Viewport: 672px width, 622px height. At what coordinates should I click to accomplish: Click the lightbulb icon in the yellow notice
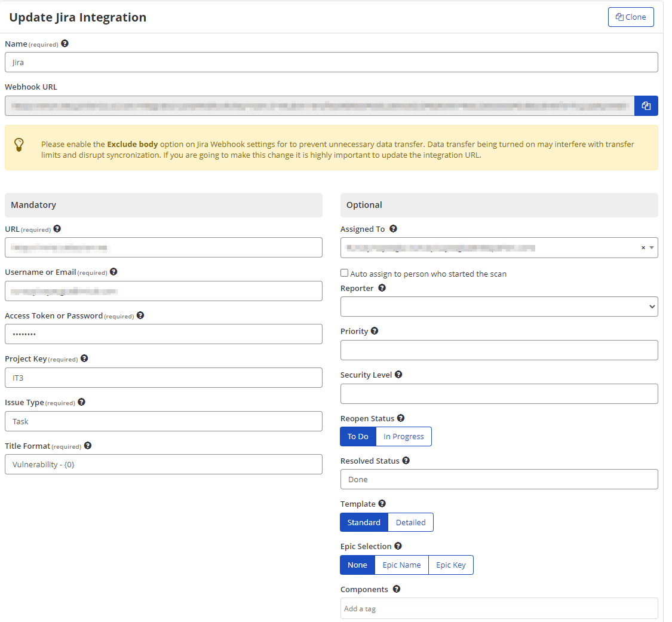19,145
